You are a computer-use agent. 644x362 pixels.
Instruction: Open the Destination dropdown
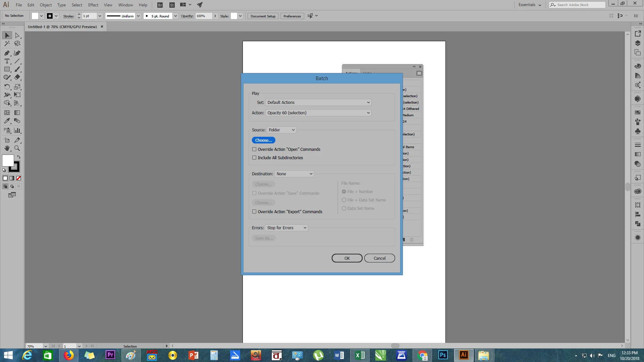click(294, 174)
